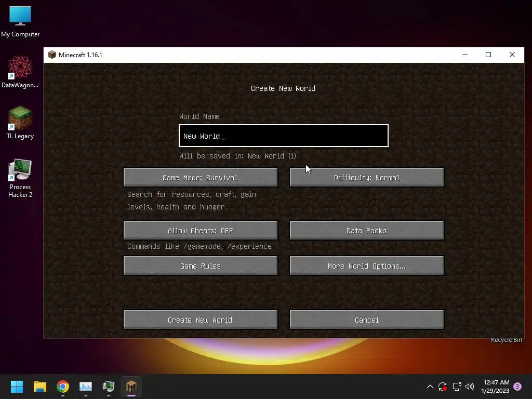This screenshot has width=532, height=399.
Task: Toggle Allow Cheats: OFF
Action: click(200, 231)
